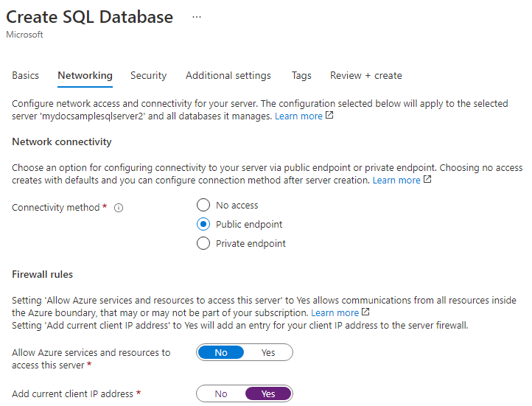Click the Connectivity method info icon
The height and width of the screenshot is (406, 532).
tap(119, 208)
